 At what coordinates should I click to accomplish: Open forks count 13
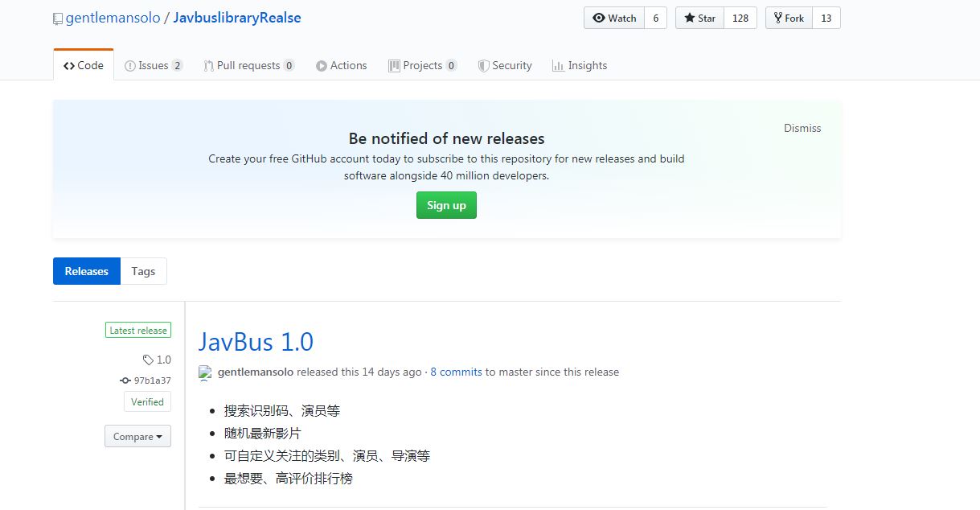point(826,18)
